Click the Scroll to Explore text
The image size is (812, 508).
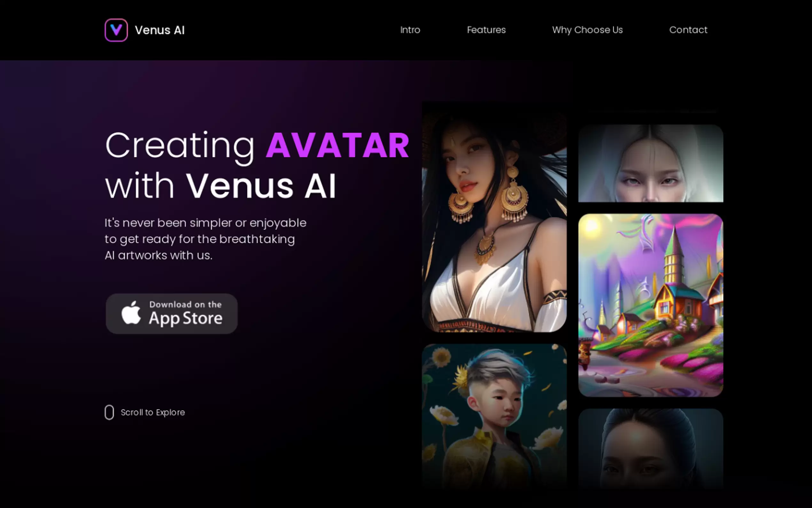pyautogui.click(x=153, y=412)
